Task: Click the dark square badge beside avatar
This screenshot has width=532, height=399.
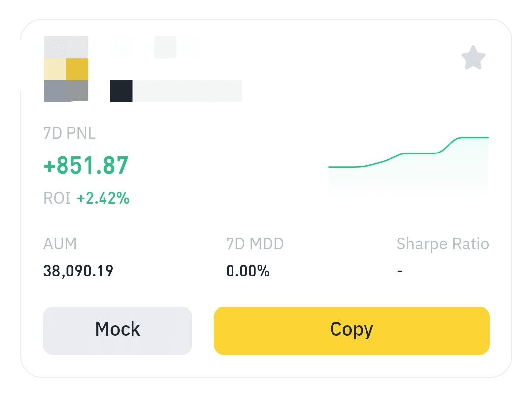Action: point(121,92)
